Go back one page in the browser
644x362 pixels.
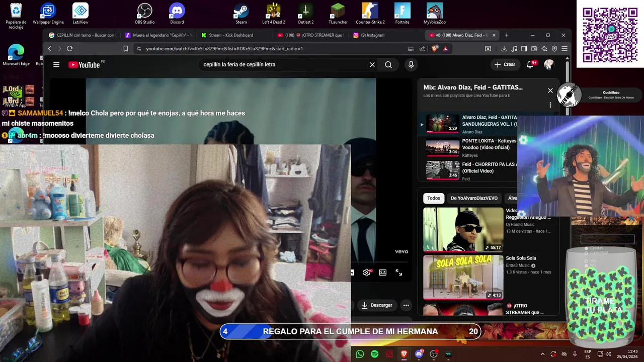(49, 49)
